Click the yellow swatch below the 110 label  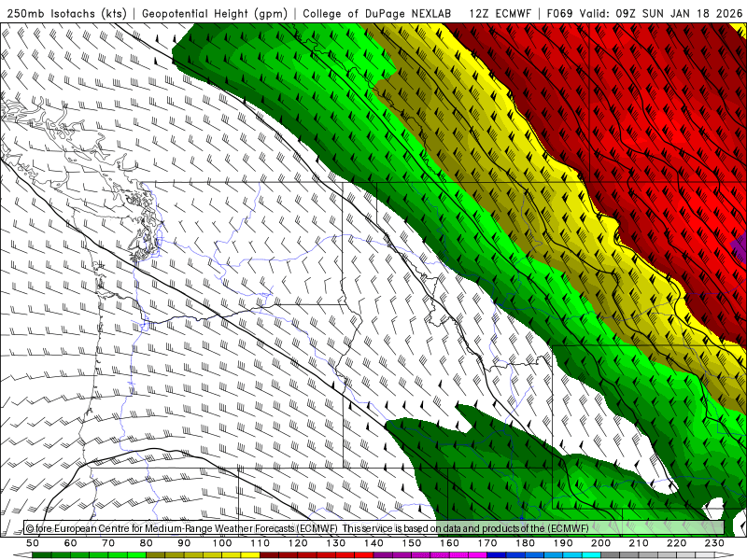tap(250, 555)
